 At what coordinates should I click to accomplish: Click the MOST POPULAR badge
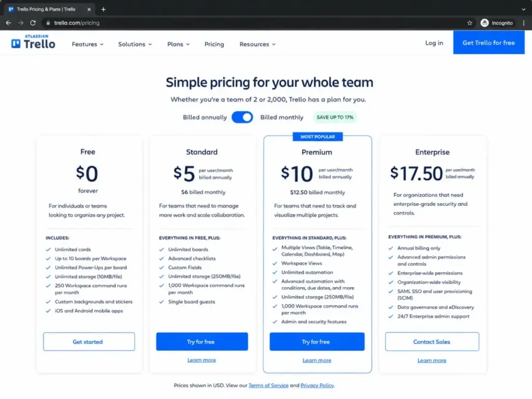pos(317,137)
